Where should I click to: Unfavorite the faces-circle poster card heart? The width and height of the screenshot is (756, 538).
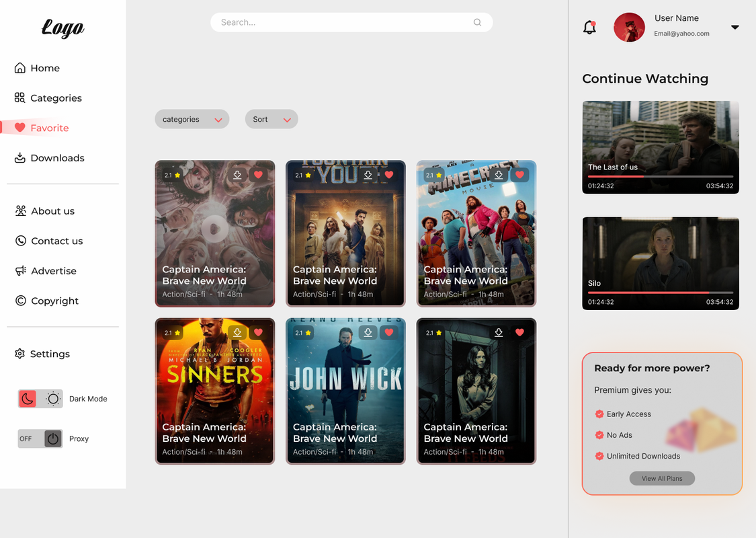(258, 175)
